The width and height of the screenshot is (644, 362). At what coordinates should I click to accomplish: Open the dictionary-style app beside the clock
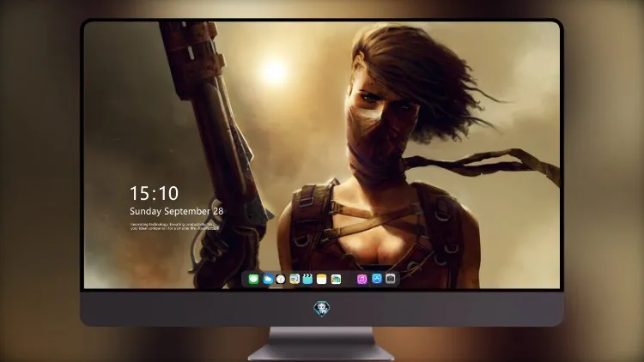coord(295,279)
